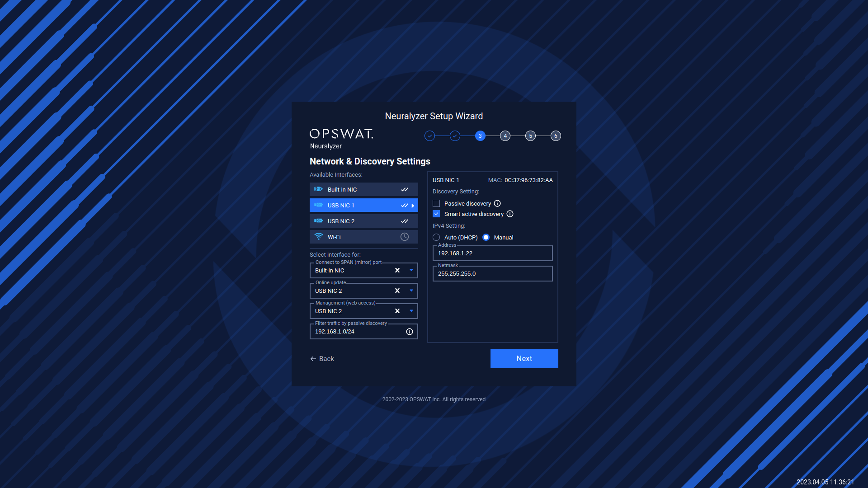
Task: Click the double-check status icon for USB NIC 2
Action: [405, 221]
